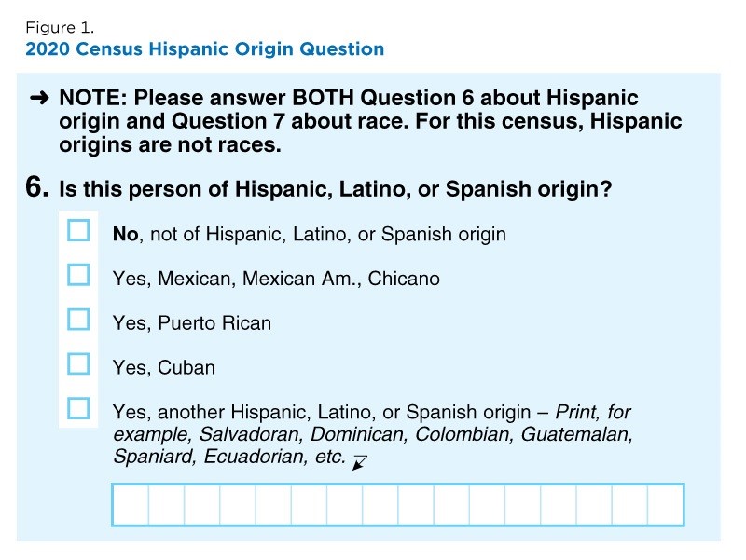Image resolution: width=746 pixels, height=560 pixels.
Task: Check 'Yes, another Hispanic origin' box
Action: coord(78,408)
